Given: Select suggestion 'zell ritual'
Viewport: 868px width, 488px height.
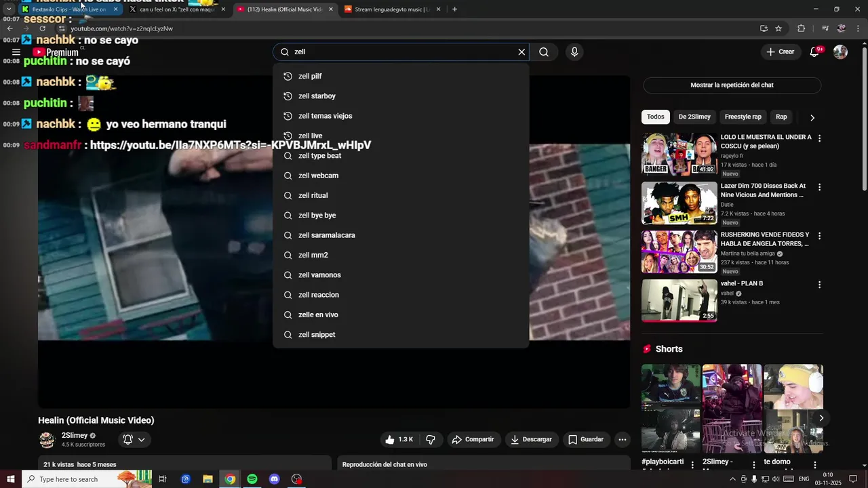Looking at the screenshot, I should point(401,195).
